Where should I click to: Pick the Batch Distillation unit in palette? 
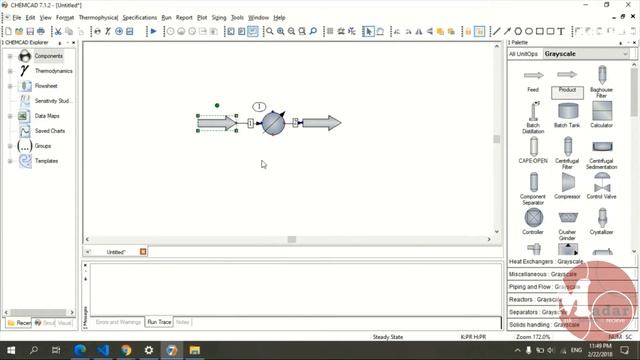point(533,118)
